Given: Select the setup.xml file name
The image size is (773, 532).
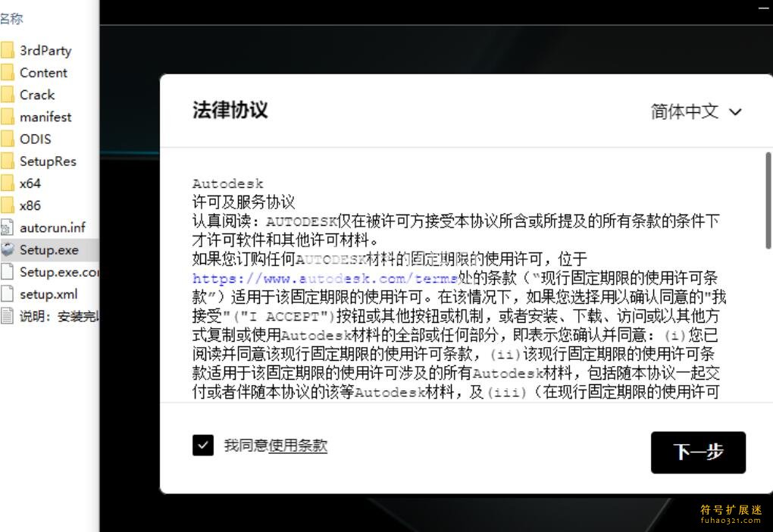Looking at the screenshot, I should point(49,294).
